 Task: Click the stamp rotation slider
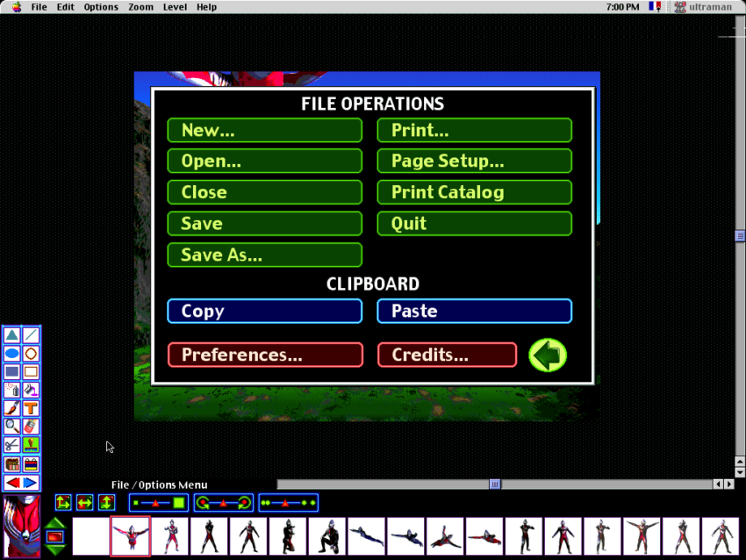(224, 503)
